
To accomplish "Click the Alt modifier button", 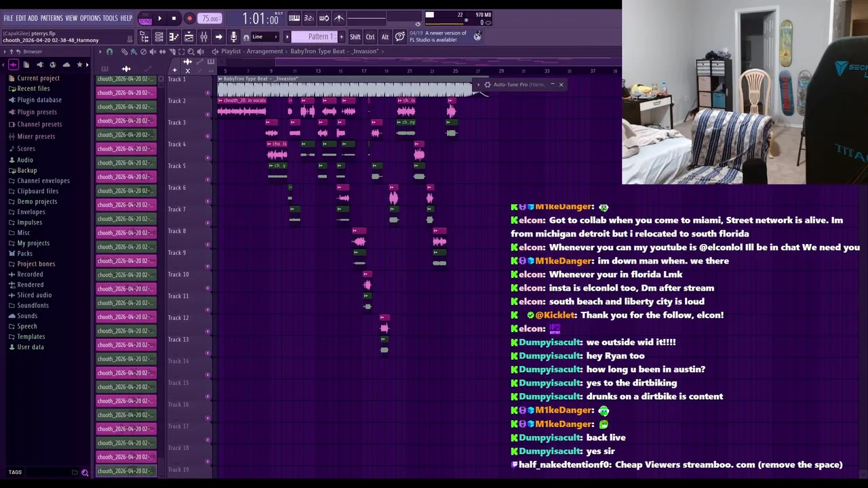I will click(385, 37).
